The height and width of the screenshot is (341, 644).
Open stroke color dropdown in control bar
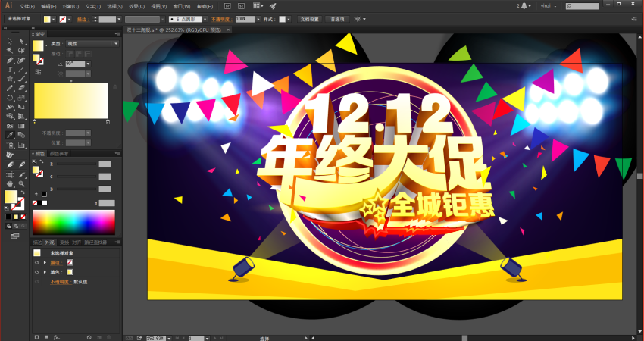pos(69,19)
